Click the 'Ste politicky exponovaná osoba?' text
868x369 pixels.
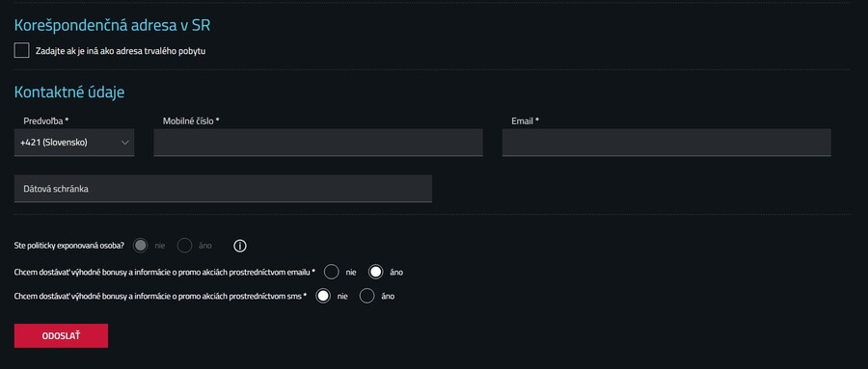[69, 246]
